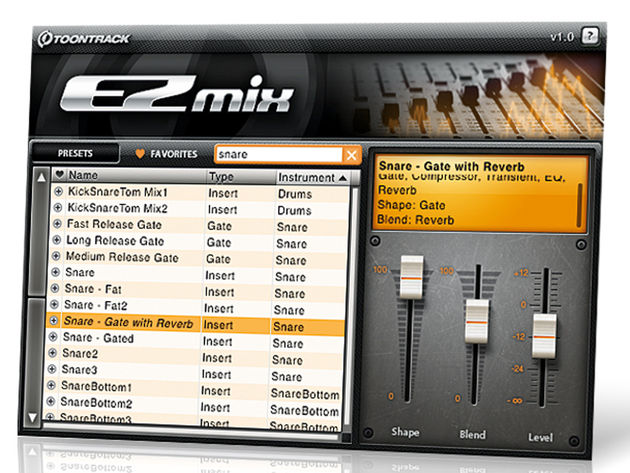The height and width of the screenshot is (473, 630).
Task: Select the Snare - Fat2 preset
Action: [x=96, y=305]
